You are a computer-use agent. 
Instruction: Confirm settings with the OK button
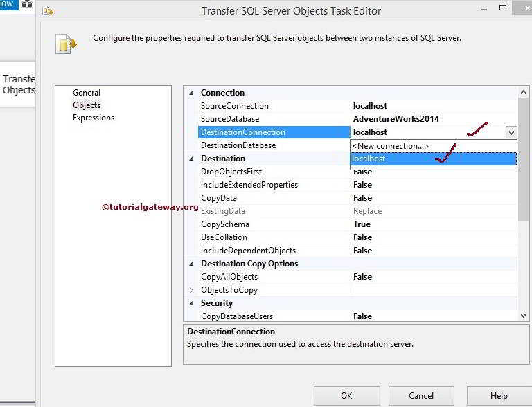[347, 396]
